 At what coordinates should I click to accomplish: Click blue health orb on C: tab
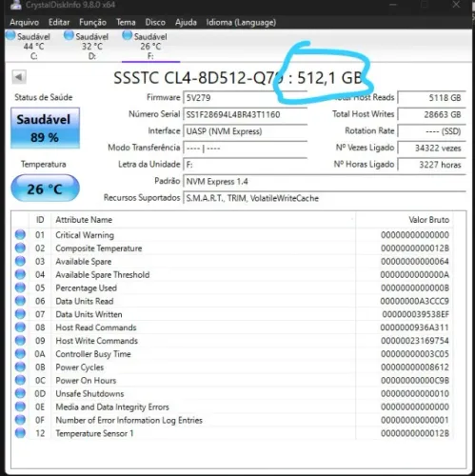coord(10,35)
